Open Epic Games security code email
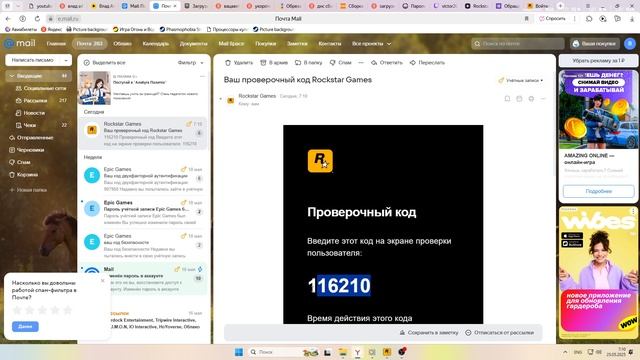 (143, 245)
